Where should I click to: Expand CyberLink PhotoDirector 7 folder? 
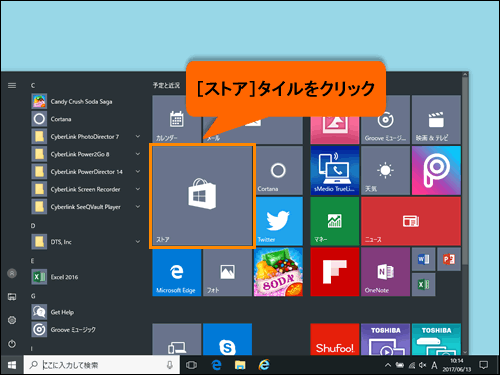[x=138, y=136]
